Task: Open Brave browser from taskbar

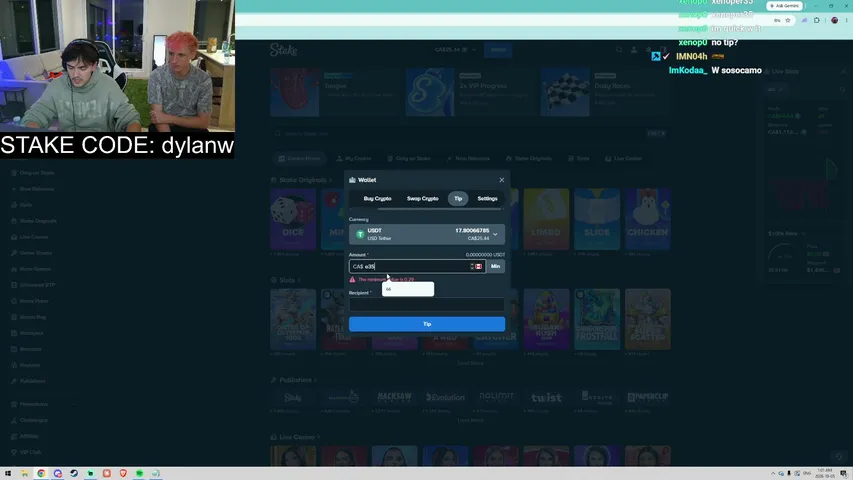Action: click(x=123, y=473)
